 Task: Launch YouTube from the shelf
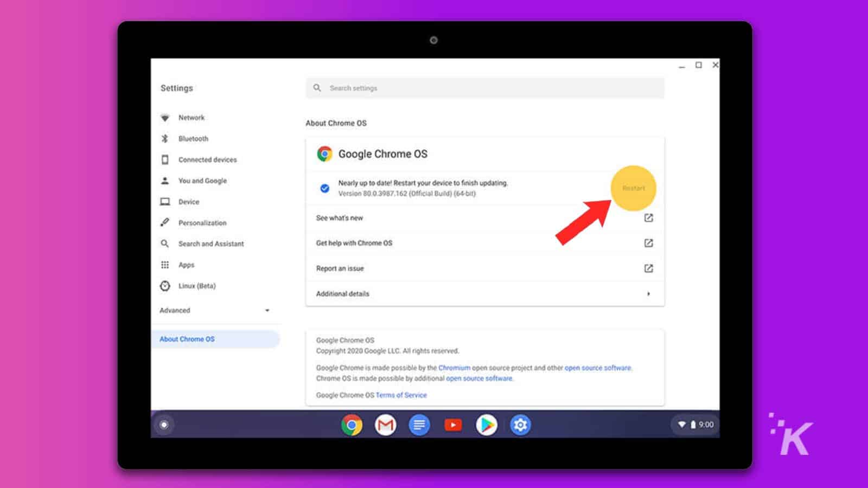pos(453,425)
